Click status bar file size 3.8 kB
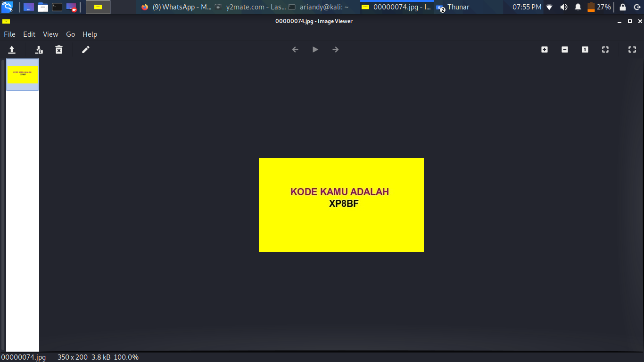This screenshot has height=362, width=644. (x=101, y=357)
